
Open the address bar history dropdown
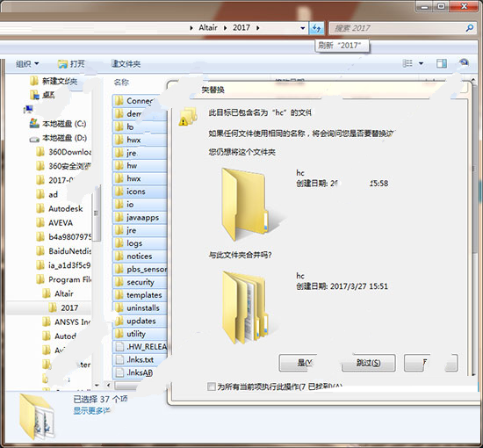[x=303, y=28]
